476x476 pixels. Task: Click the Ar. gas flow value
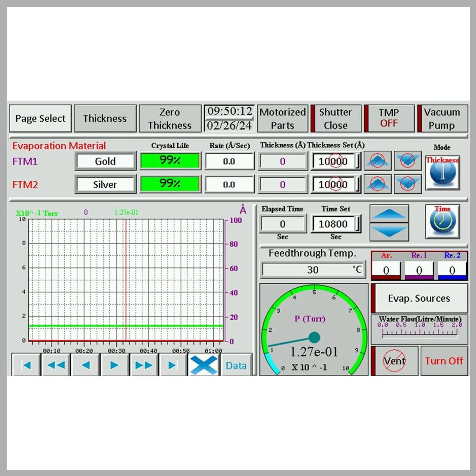386,270
